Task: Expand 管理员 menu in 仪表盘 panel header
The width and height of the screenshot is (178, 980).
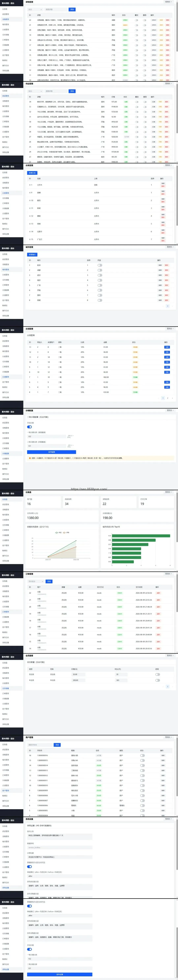Action: (x=168, y=492)
